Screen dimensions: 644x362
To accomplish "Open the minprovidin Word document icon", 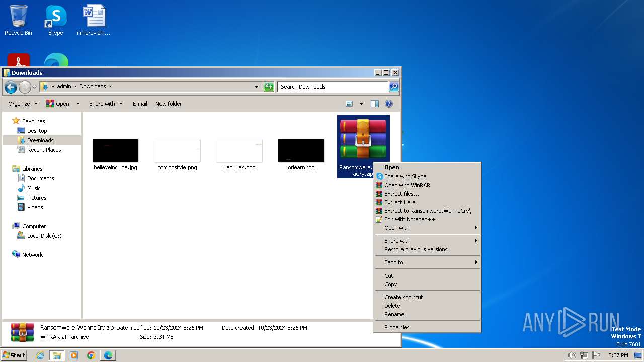I will pos(94,20).
